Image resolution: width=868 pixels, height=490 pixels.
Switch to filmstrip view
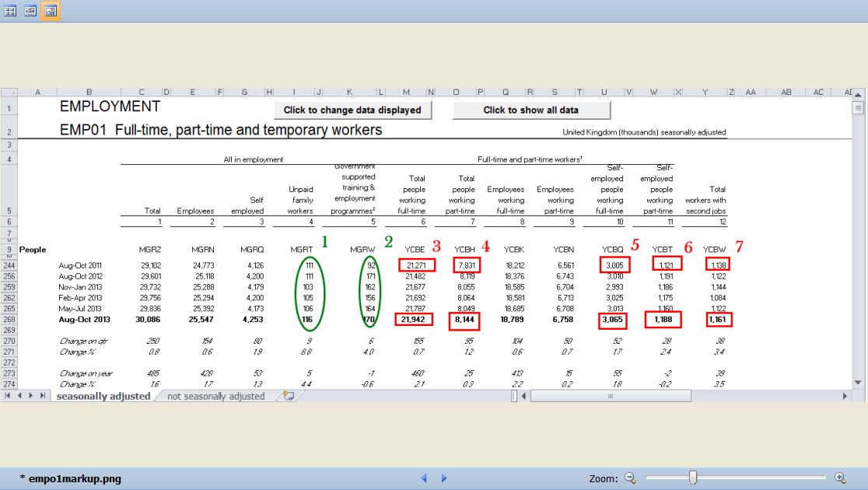click(30, 11)
